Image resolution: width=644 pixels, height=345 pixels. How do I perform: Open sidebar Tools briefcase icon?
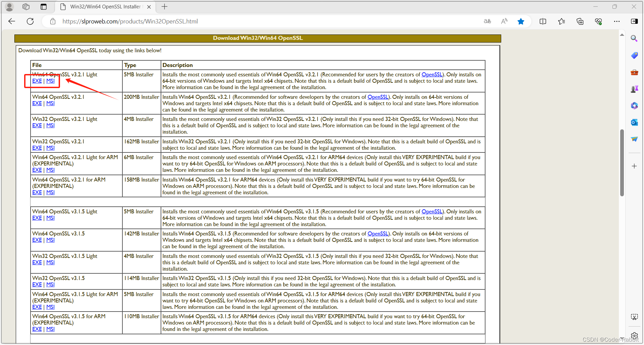tap(634, 72)
